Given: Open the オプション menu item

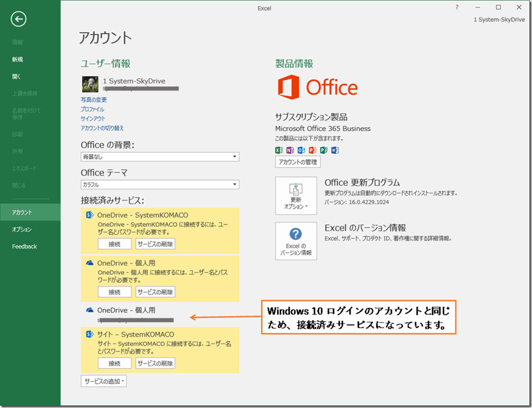Looking at the screenshot, I should tap(22, 229).
